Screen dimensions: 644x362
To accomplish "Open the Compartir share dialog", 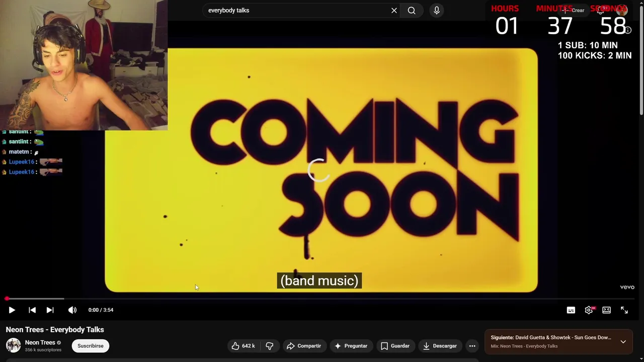I will tap(303, 346).
